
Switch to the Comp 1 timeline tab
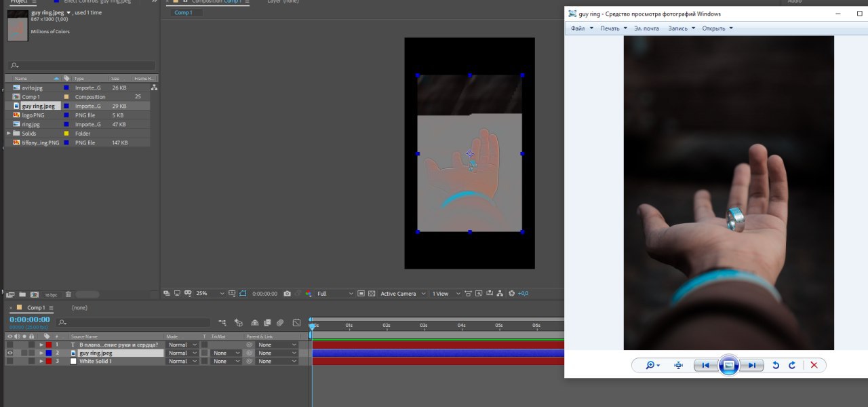click(x=36, y=308)
